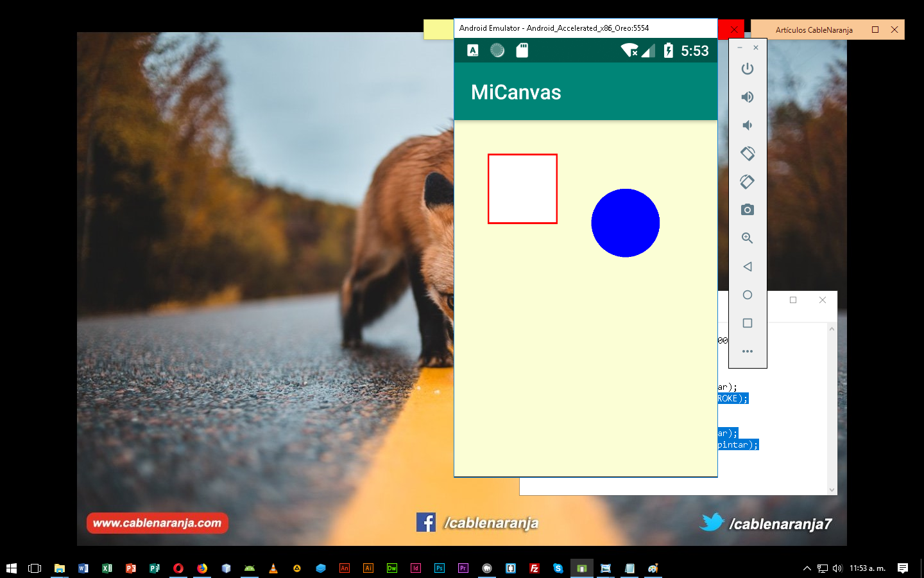Select the blue circle in MiCanvas
Viewport: 924px width, 578px height.
tap(625, 222)
